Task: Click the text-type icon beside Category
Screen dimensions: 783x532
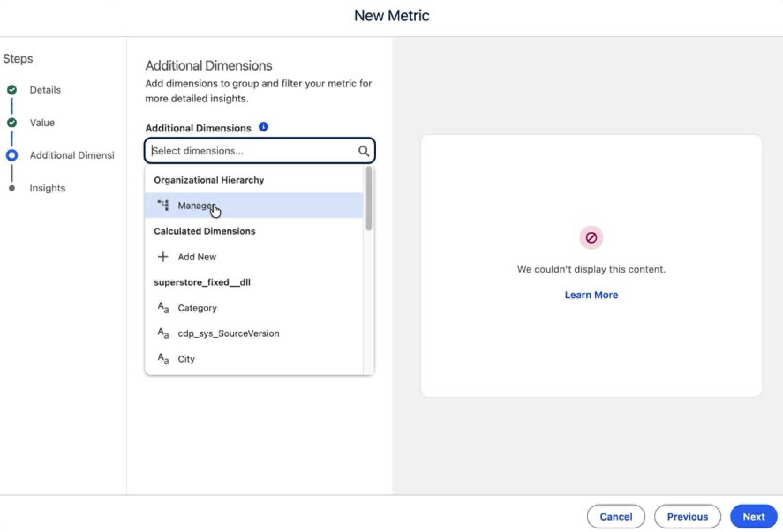Action: (x=163, y=307)
